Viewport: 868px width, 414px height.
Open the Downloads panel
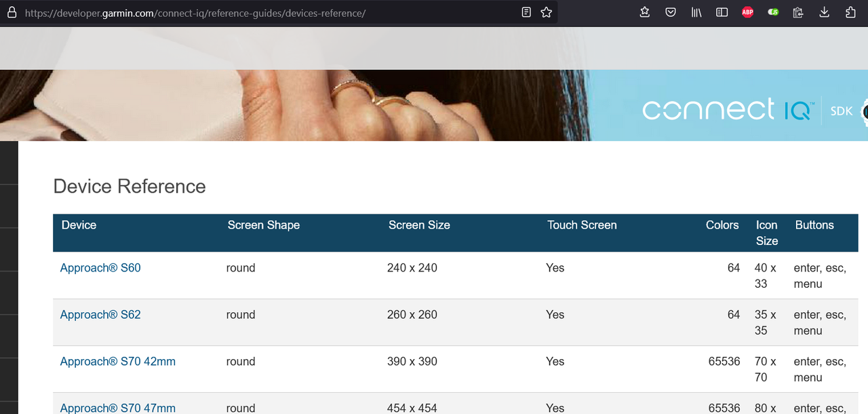[x=825, y=12]
